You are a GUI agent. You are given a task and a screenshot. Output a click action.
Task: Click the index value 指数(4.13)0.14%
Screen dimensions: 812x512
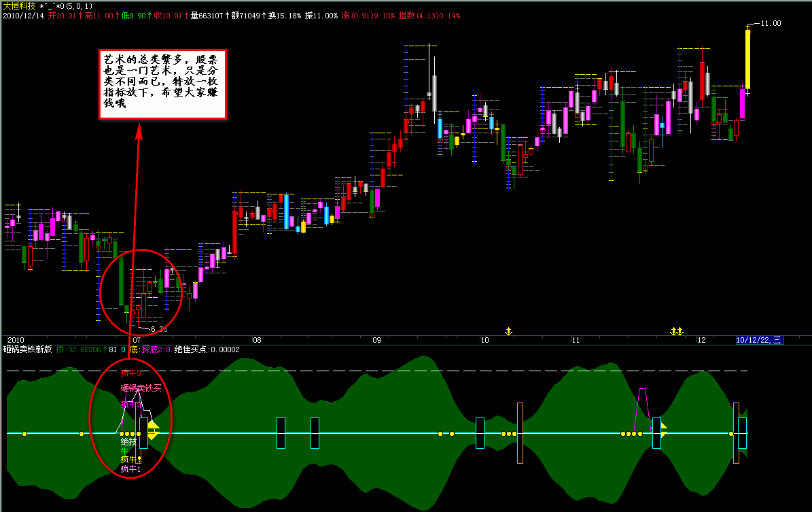(x=429, y=16)
